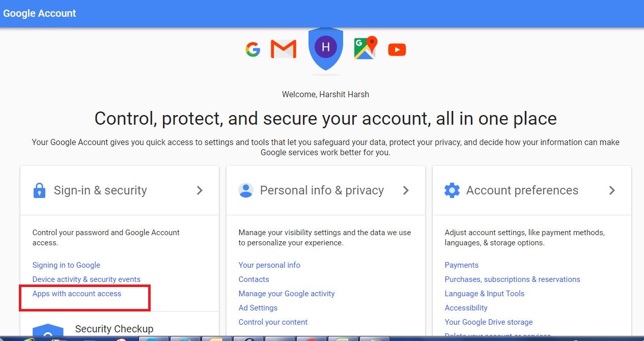The width and height of the screenshot is (644, 341).
Task: Expand Personal info & privacy chevron
Action: (406, 190)
